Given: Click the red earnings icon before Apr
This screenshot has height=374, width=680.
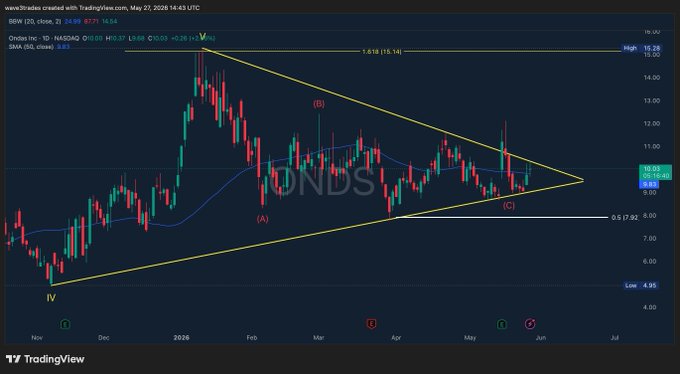Looking at the screenshot, I should pos(371,324).
